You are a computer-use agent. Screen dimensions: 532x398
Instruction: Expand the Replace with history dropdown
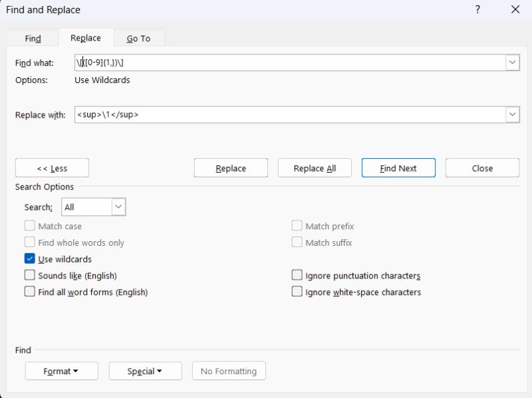pyautogui.click(x=512, y=114)
